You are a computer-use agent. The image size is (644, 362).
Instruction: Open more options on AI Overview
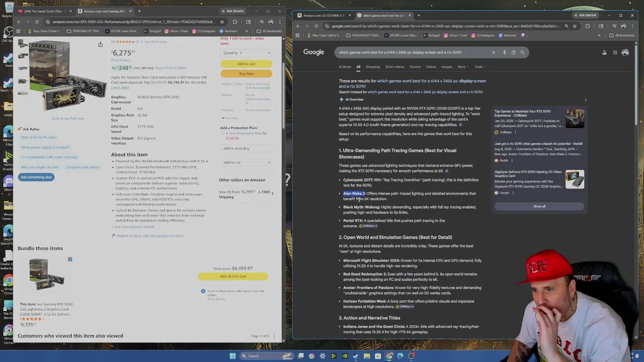[586, 100]
